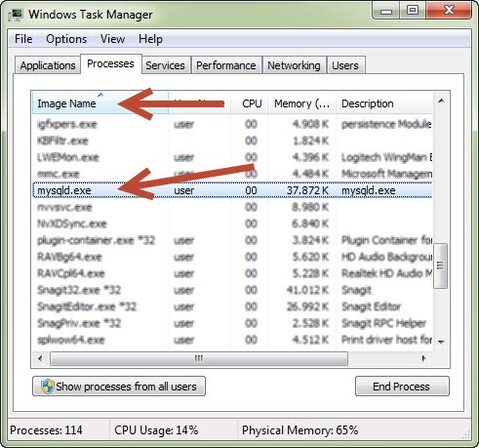The height and width of the screenshot is (448, 479).
Task: Click the 37.872 K memory value
Action: pos(307,190)
